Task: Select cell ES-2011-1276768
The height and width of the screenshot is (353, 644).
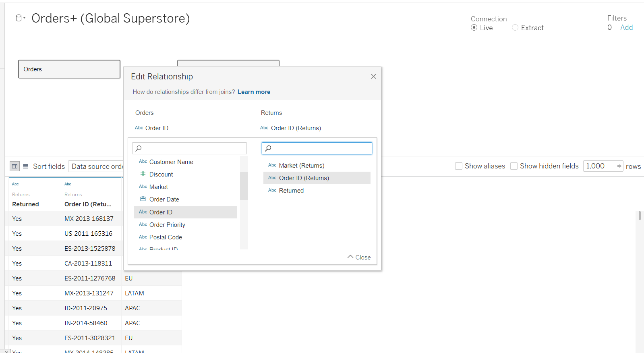Action: pyautogui.click(x=91, y=278)
